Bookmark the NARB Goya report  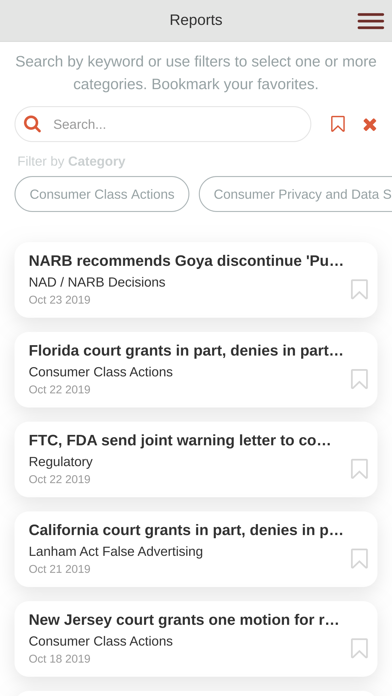(x=359, y=289)
